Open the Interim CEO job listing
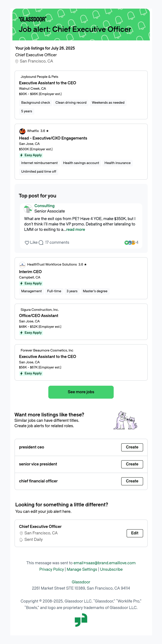Image resolution: width=162 pixels, height=644 pixels. (x=30, y=272)
